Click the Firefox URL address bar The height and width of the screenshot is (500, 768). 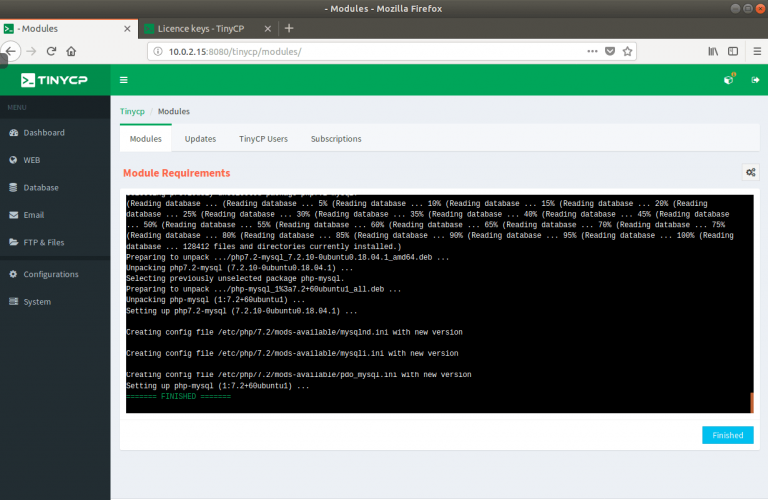[x=370, y=50]
